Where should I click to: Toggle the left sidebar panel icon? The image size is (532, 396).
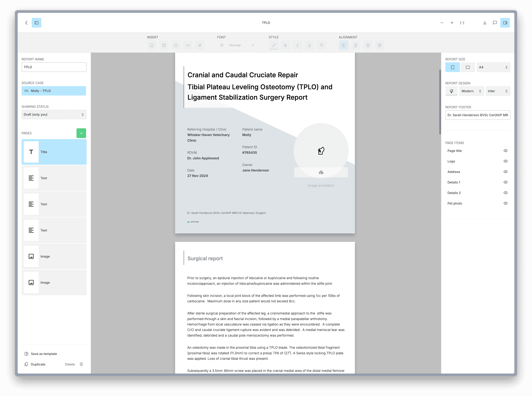coord(36,23)
